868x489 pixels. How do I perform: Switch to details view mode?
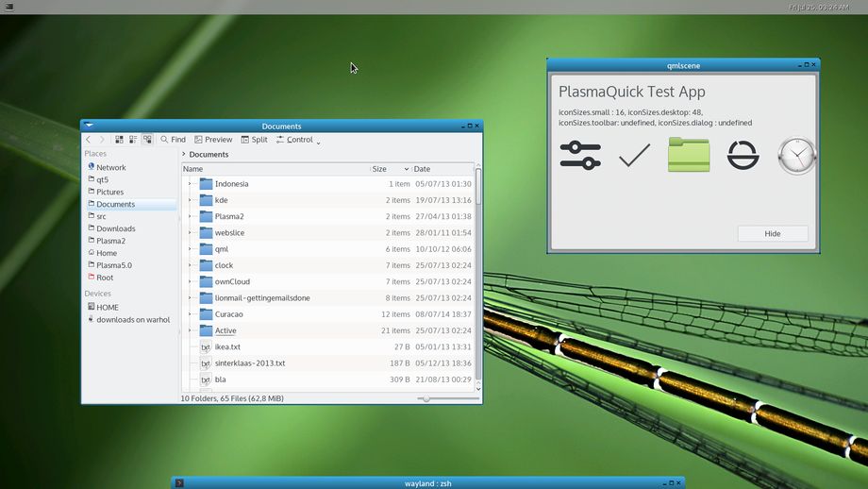pyautogui.click(x=147, y=140)
